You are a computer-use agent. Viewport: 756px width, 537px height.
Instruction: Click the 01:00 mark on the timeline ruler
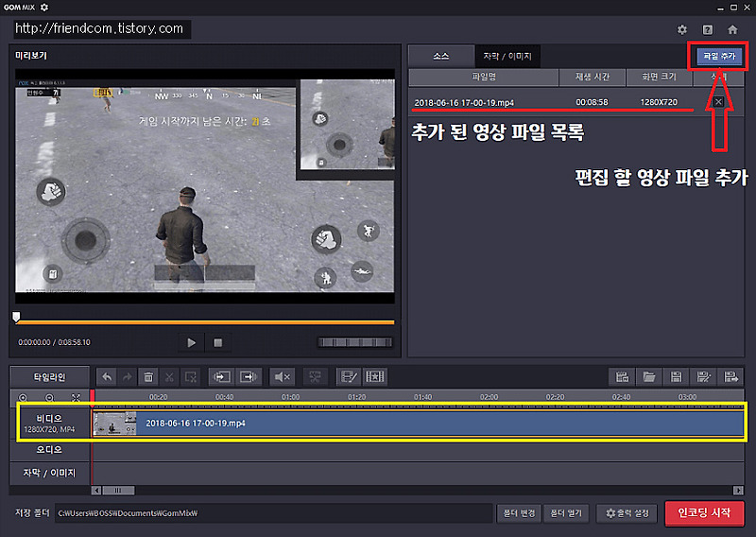(291, 397)
